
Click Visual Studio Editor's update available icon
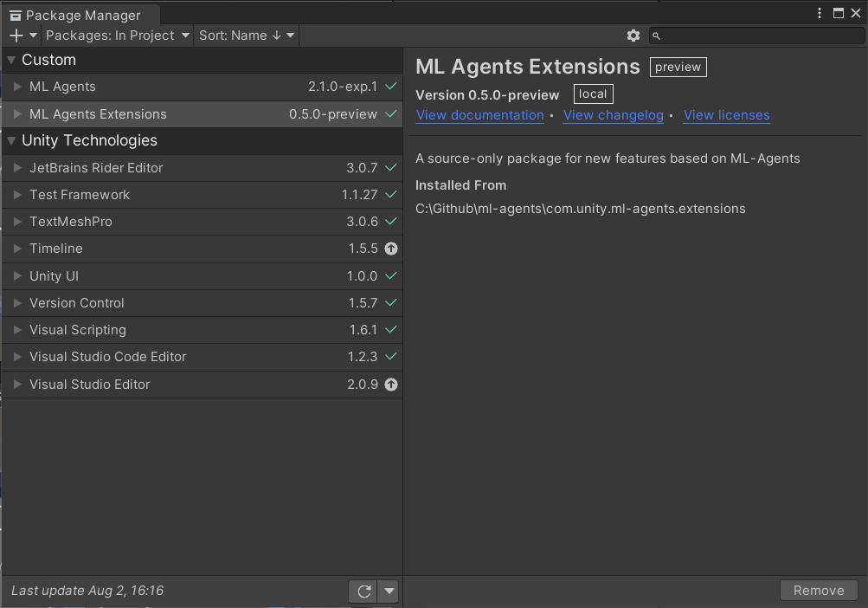click(x=391, y=385)
